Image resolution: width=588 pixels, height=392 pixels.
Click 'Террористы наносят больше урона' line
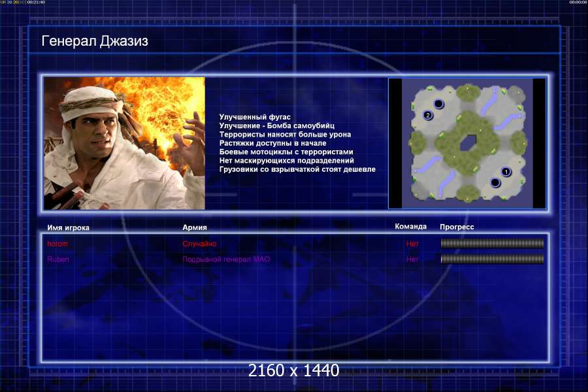(285, 135)
